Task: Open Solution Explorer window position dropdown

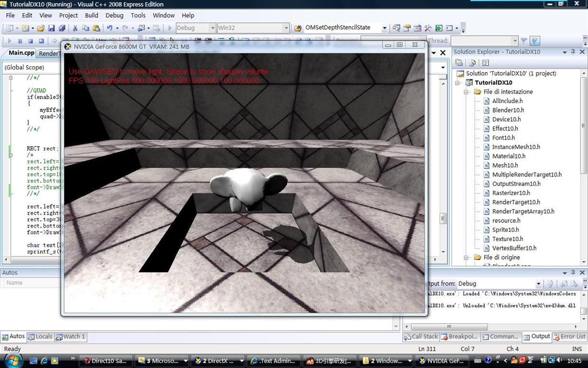Action: [x=565, y=52]
